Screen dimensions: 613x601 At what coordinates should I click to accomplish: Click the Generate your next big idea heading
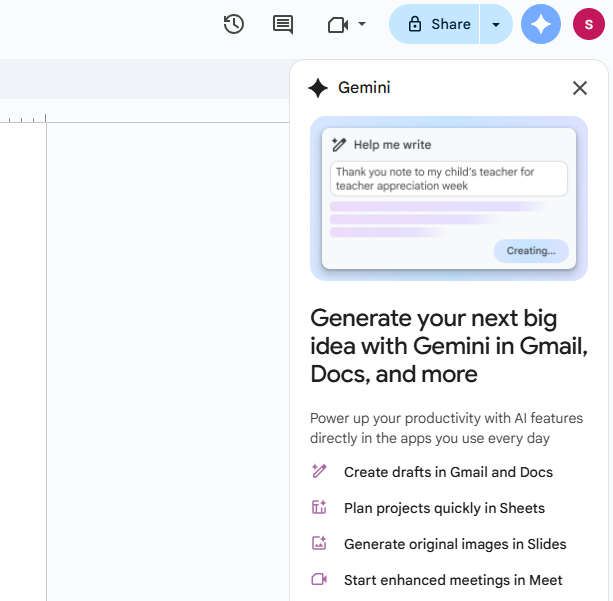click(x=449, y=346)
